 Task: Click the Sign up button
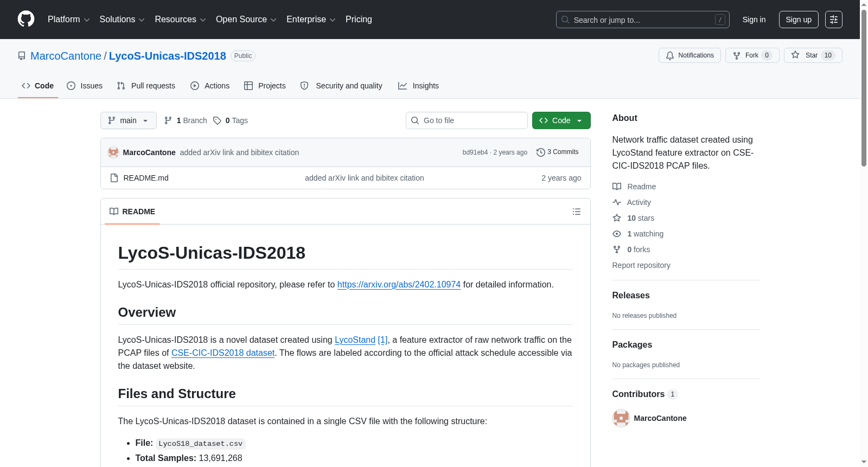click(x=799, y=20)
